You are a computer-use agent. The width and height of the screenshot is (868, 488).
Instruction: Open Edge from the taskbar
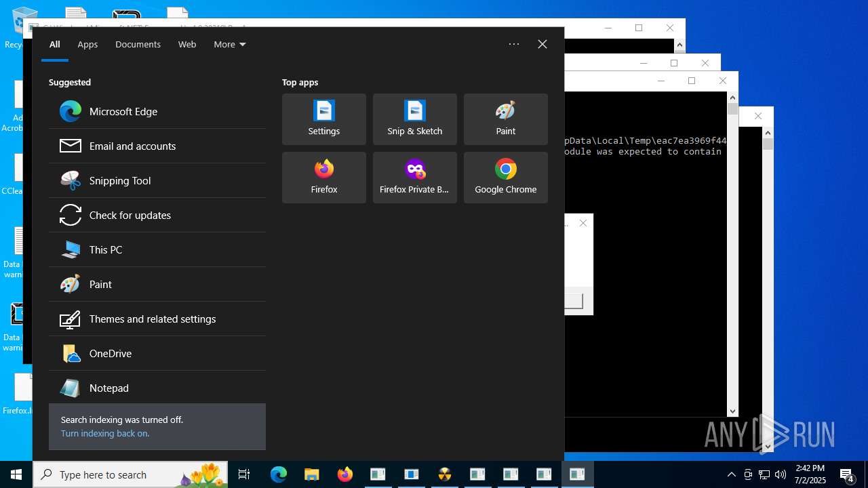pyautogui.click(x=279, y=474)
